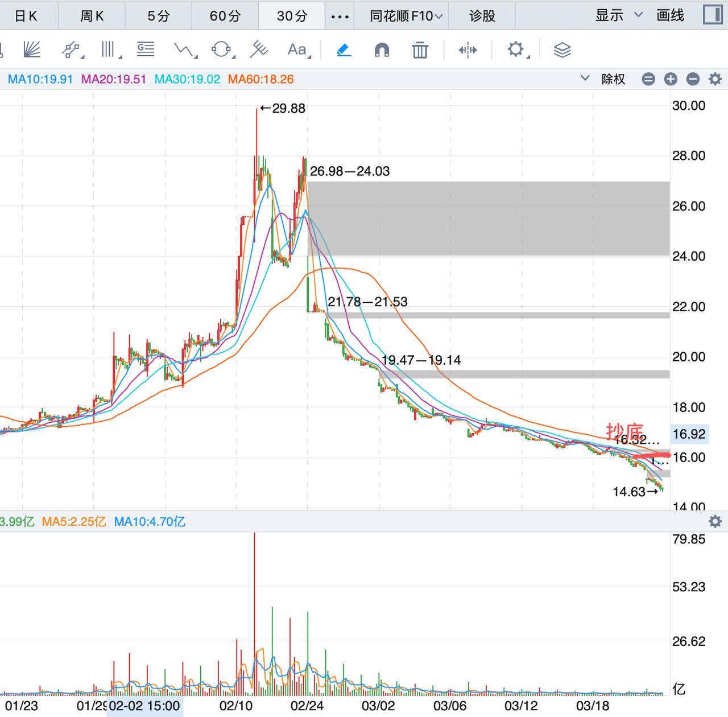Click the 画线 drawing button

tap(671, 15)
